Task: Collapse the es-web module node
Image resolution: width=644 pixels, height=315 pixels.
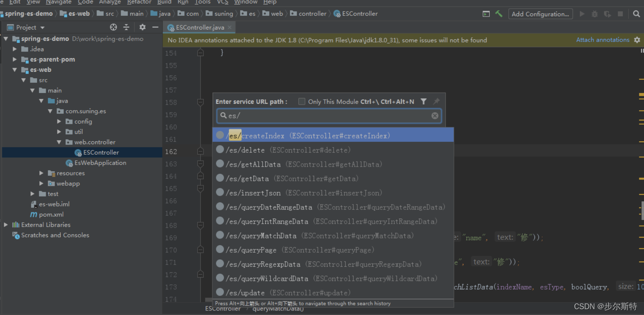Action: click(15, 70)
